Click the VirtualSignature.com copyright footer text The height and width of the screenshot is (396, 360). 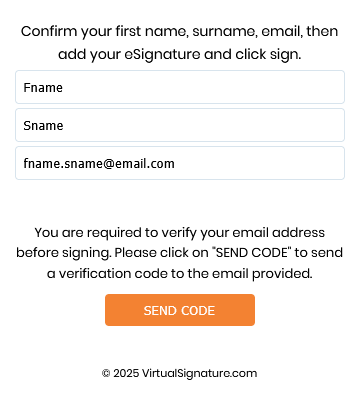(179, 373)
